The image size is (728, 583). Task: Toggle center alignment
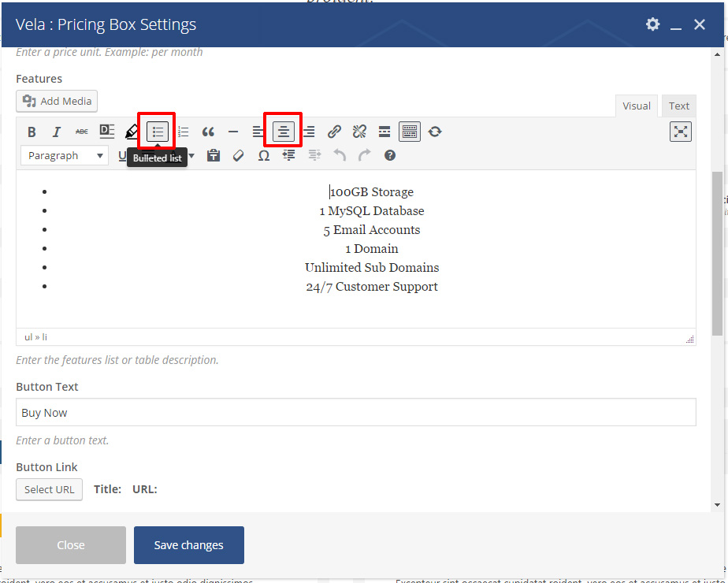pyautogui.click(x=284, y=132)
